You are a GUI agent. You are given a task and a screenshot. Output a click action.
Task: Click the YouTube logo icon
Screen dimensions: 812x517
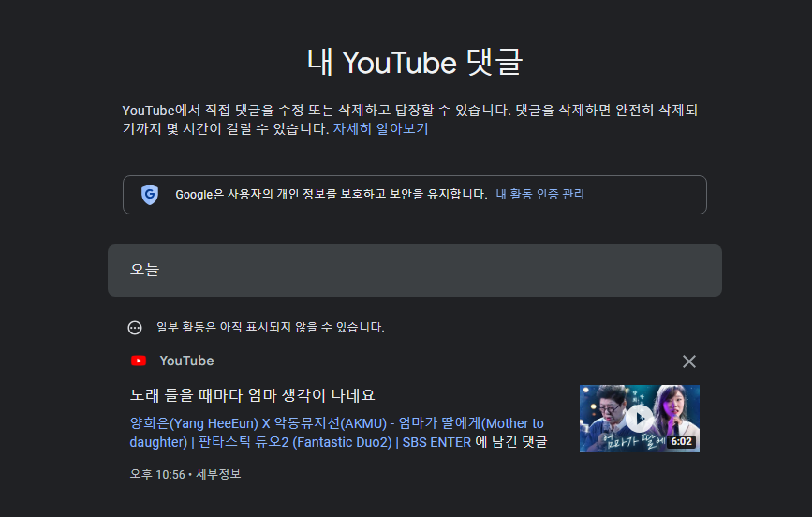click(x=139, y=361)
